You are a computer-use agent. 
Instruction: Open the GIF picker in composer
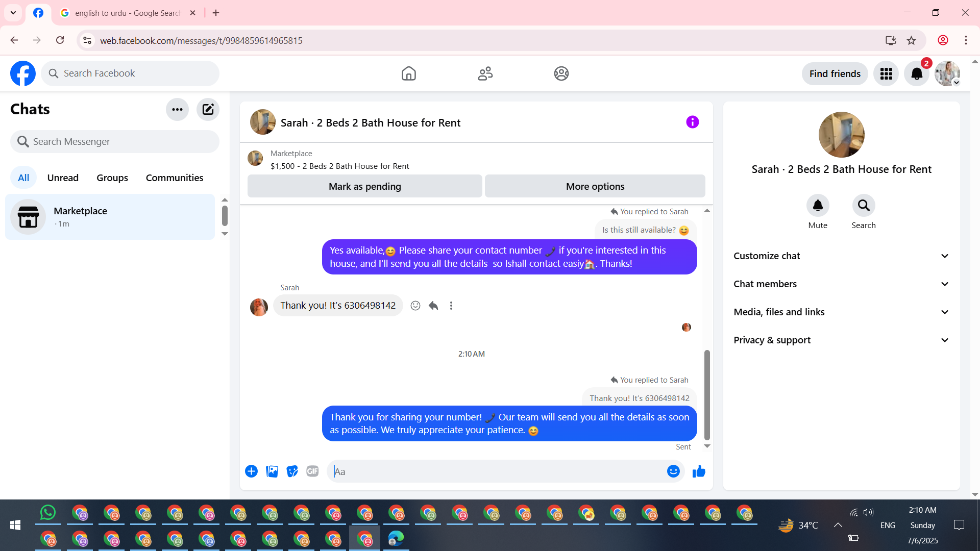point(312,471)
